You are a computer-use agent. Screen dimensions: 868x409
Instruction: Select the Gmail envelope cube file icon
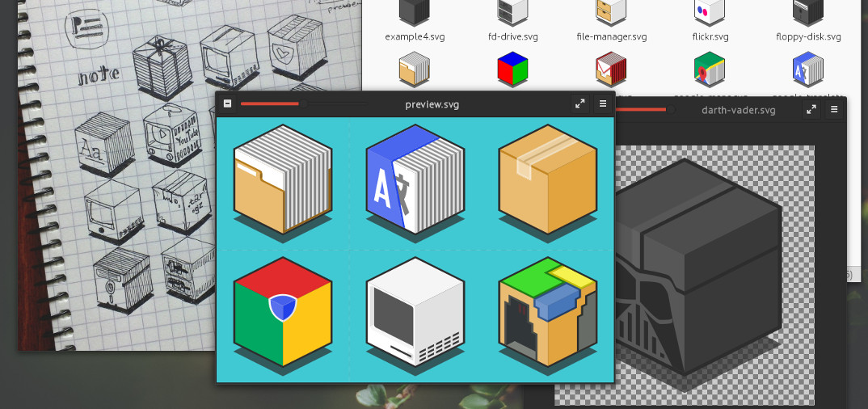611,70
